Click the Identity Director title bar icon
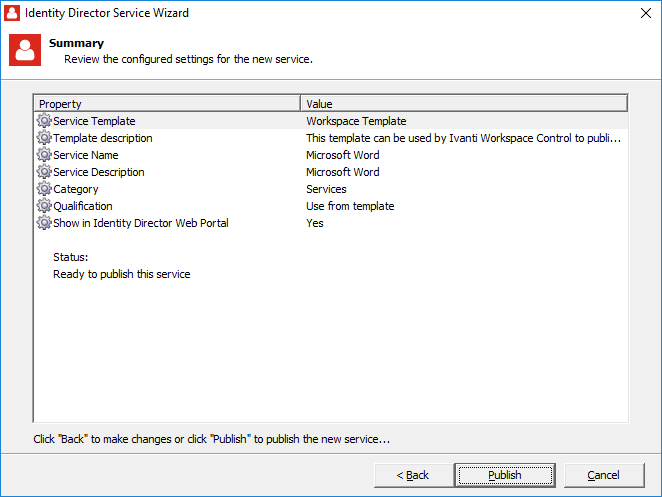 13,13
